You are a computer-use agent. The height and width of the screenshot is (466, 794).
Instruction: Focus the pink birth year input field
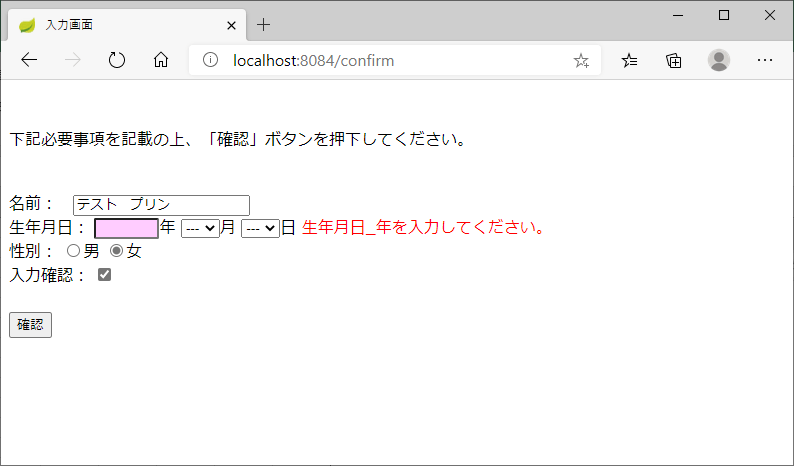tap(127, 228)
